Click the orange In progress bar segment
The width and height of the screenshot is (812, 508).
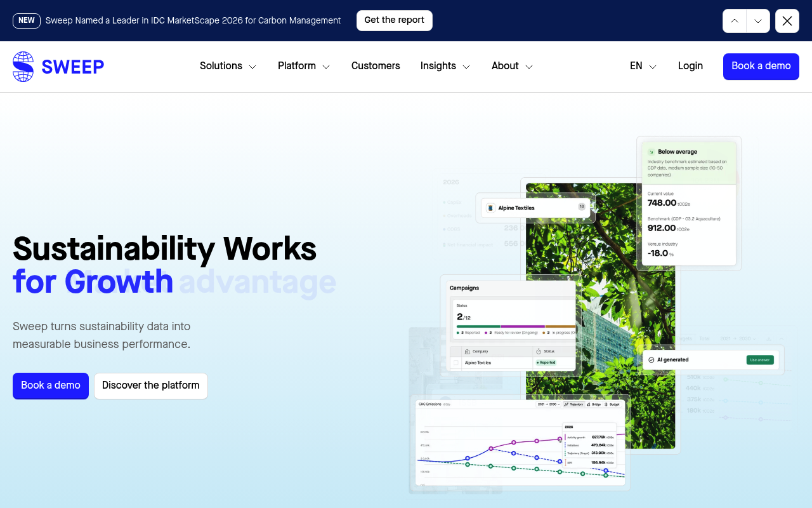560,326
